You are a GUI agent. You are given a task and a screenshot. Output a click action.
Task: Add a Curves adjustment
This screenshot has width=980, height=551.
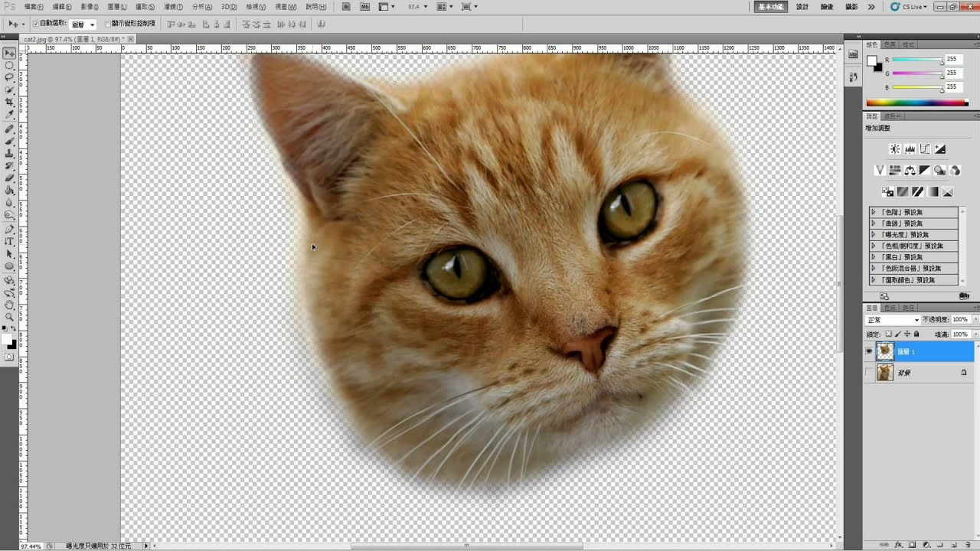tap(925, 149)
